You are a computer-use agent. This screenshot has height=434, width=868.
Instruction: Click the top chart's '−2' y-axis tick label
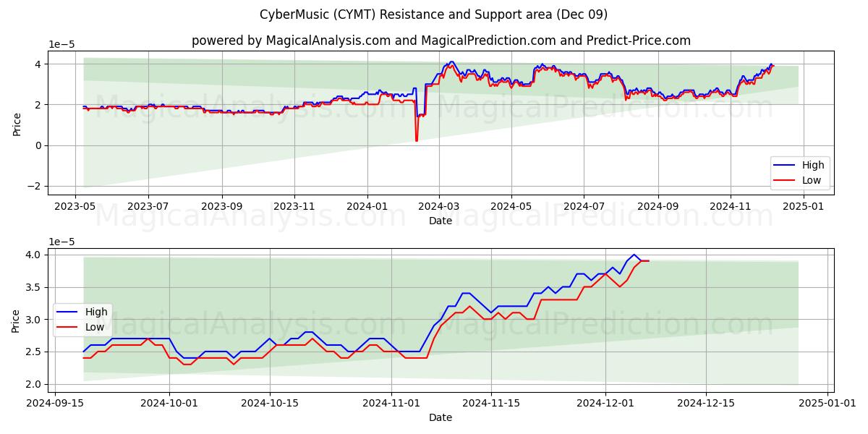coord(35,187)
